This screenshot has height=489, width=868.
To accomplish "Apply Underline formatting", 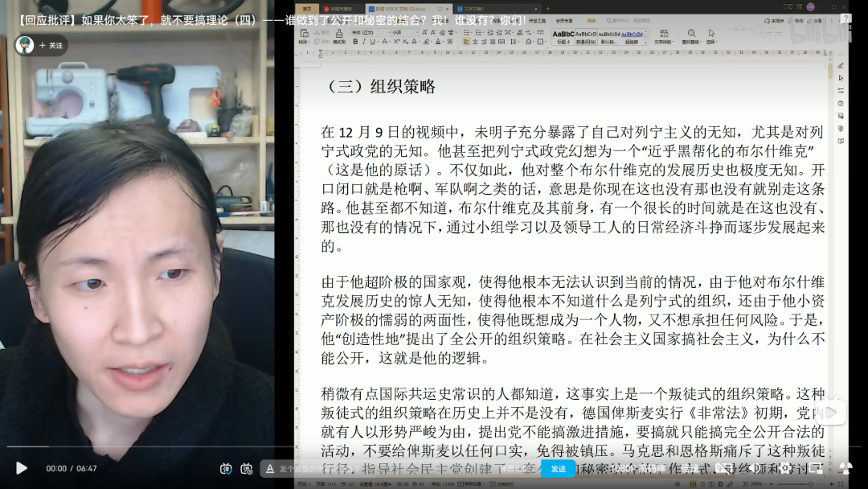I will coord(373,42).
